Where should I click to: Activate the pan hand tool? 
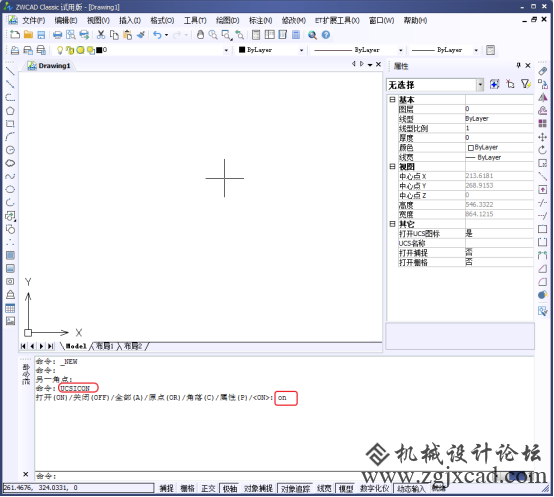(x=200, y=35)
